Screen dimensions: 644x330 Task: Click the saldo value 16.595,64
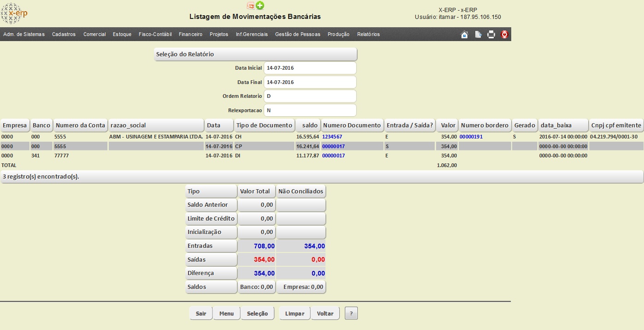click(307, 137)
